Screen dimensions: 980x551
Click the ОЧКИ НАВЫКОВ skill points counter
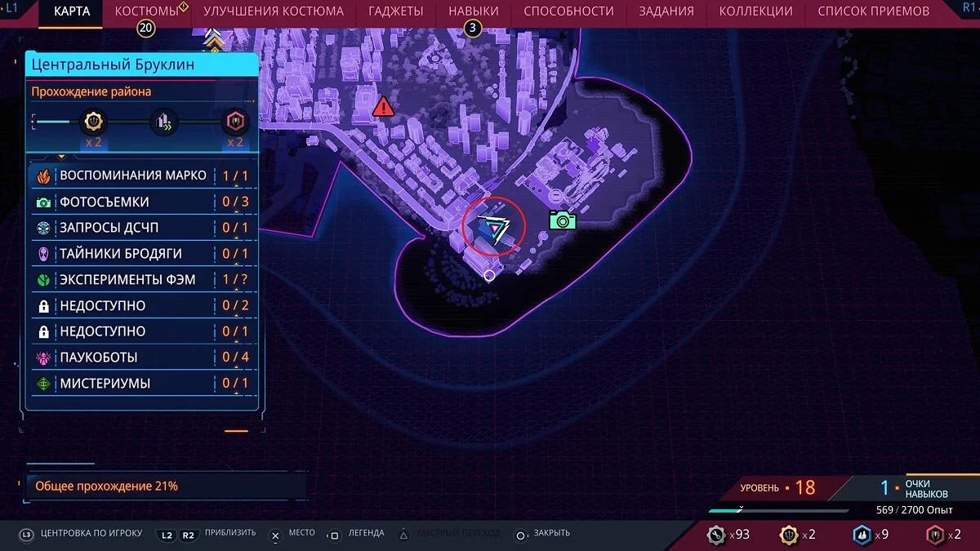tap(915, 488)
